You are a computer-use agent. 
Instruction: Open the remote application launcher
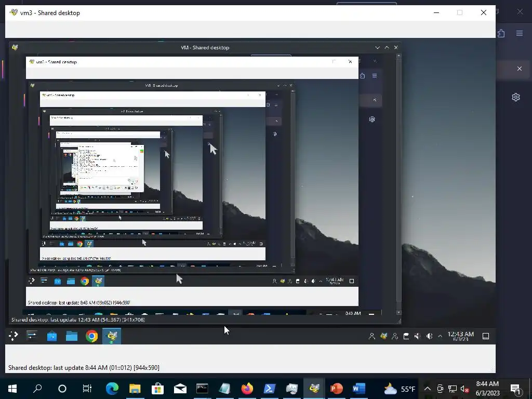pyautogui.click(x=13, y=336)
